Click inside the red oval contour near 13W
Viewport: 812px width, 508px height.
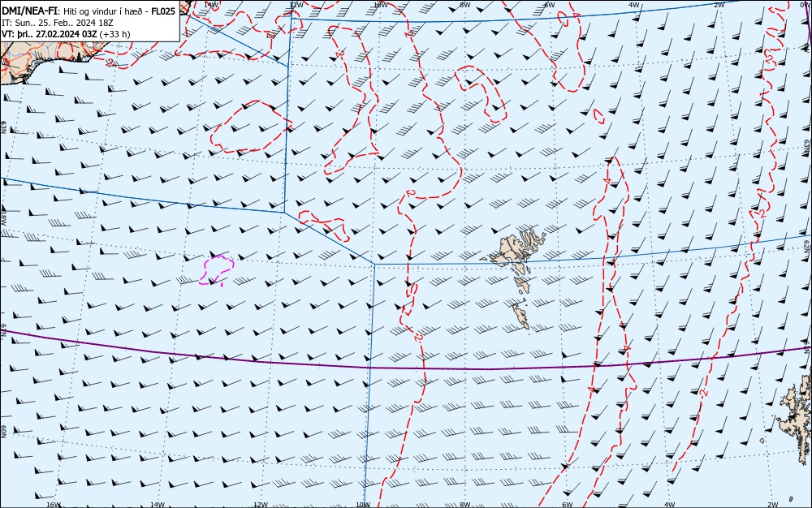(251, 127)
